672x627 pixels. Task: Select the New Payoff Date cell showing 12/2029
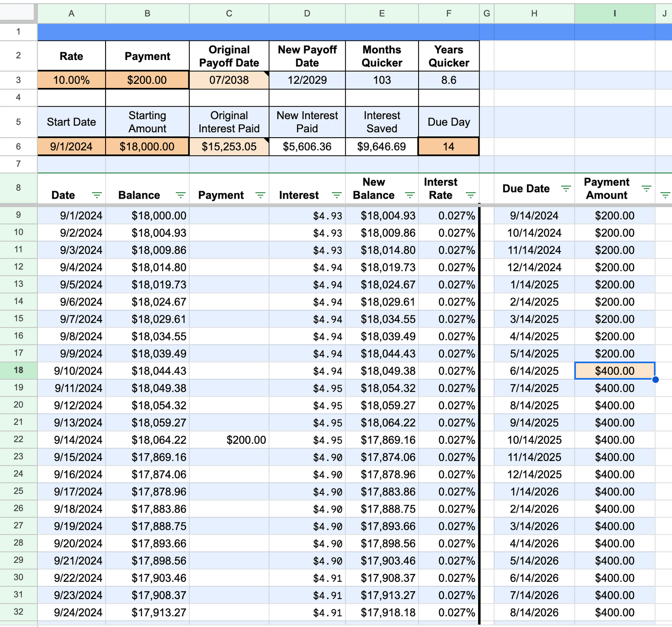pos(307,80)
